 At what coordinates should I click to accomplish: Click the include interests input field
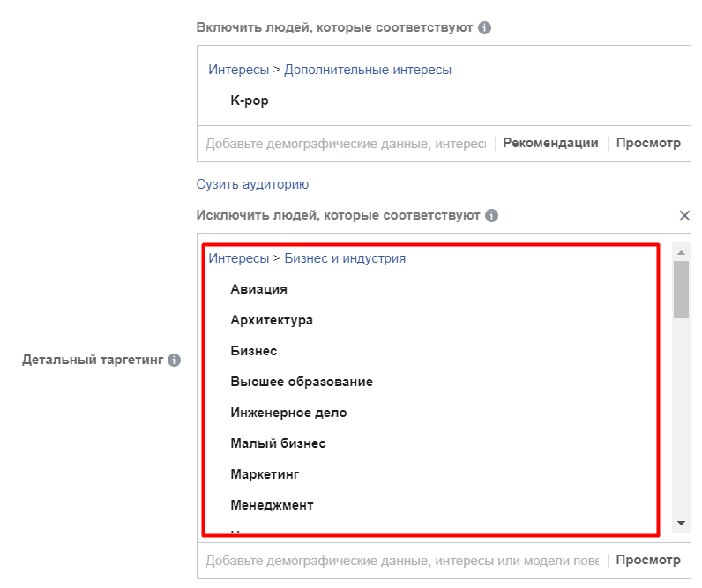click(x=346, y=143)
